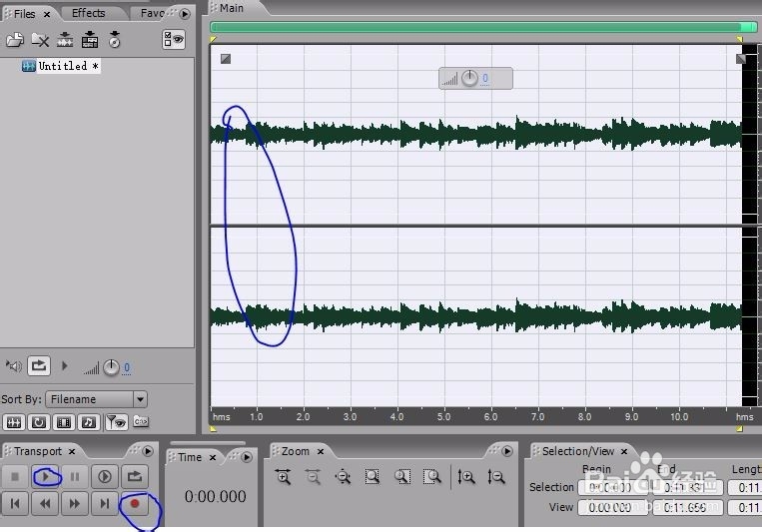Screen dimensions: 762x532
Task: Open Zoom panel flyout menu arrow
Action: pos(507,451)
